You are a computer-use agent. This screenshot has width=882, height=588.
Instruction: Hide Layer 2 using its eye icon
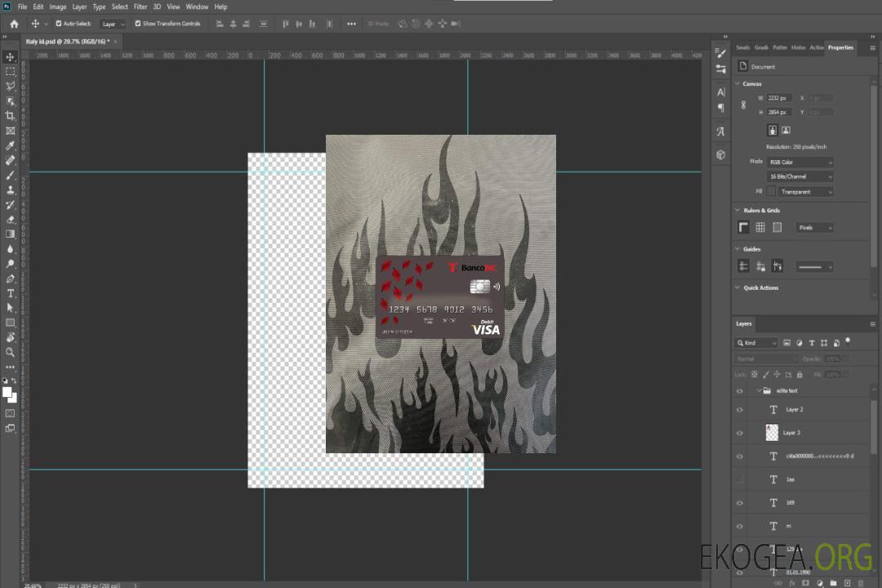[740, 409]
